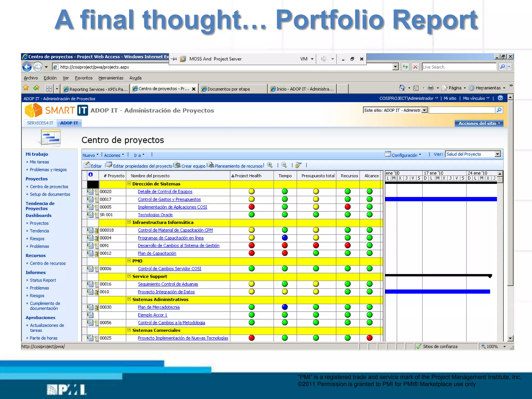Image resolution: width=532 pixels, height=399 pixels.
Task: Click the Crear equipo icon
Action: pos(178,165)
